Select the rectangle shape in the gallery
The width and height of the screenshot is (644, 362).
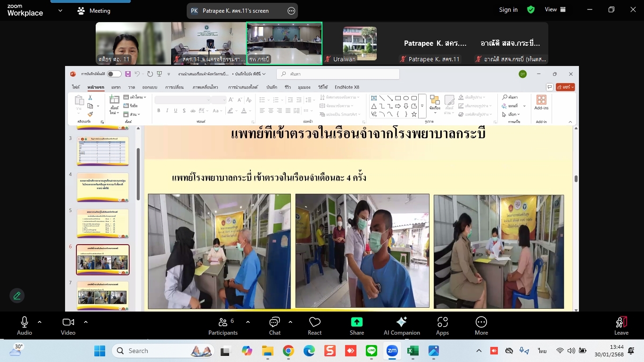point(398,99)
